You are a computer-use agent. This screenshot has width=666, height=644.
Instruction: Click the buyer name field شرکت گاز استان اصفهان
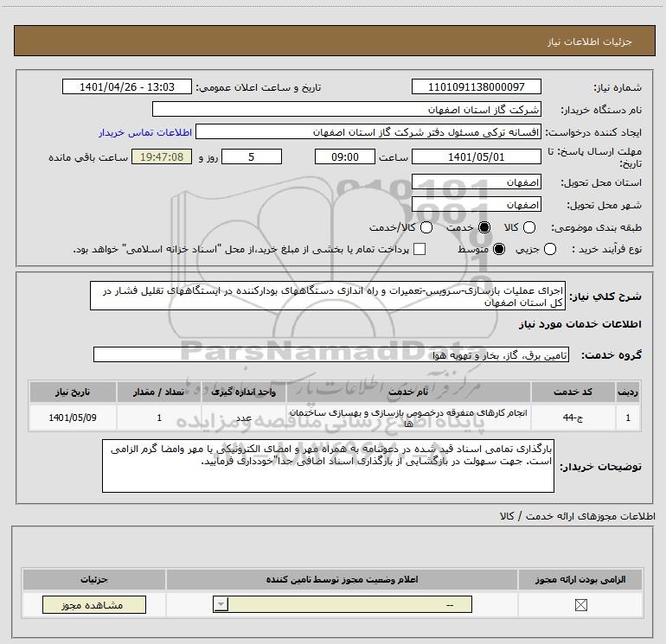(x=347, y=110)
